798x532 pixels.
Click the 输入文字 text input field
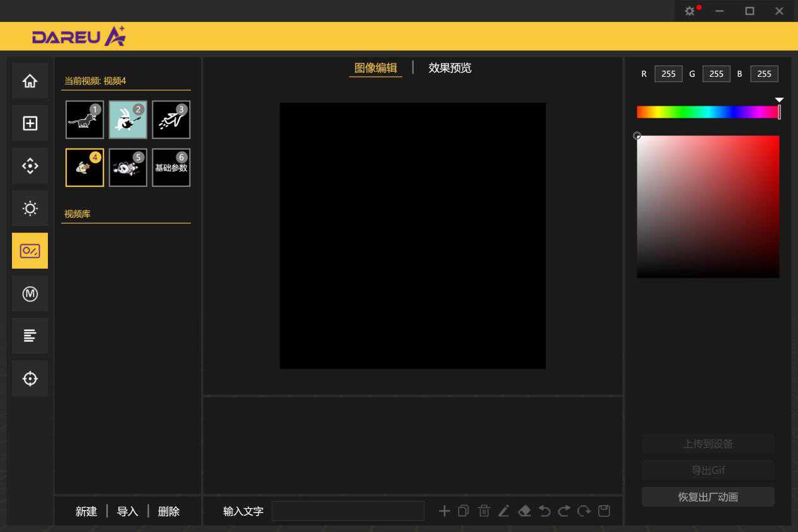tap(348, 511)
